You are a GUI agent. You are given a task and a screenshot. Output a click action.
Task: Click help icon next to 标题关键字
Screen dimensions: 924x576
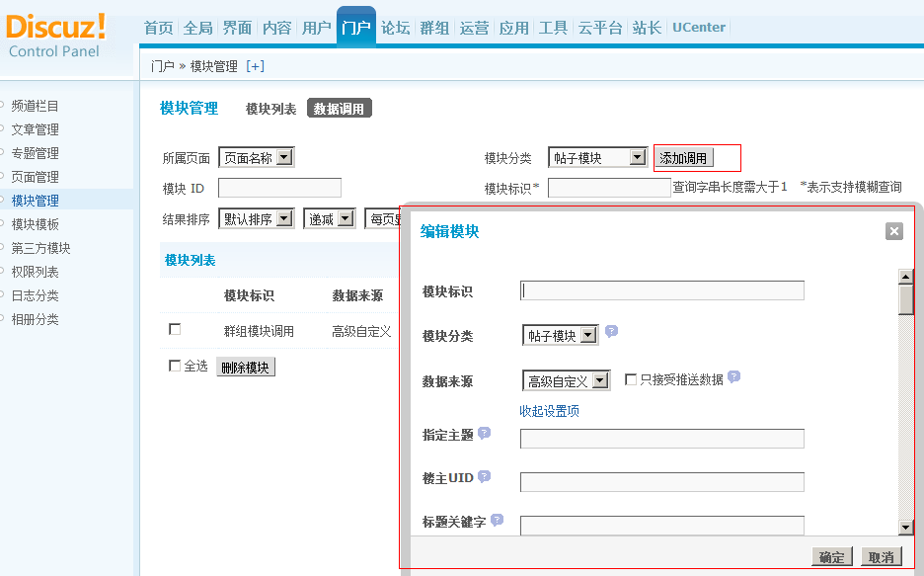tap(497, 520)
